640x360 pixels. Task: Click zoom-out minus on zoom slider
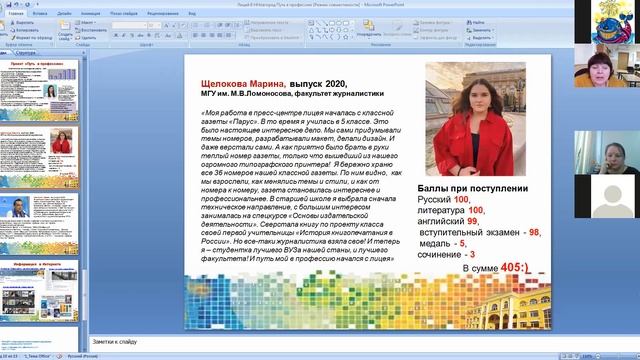tap(597, 356)
